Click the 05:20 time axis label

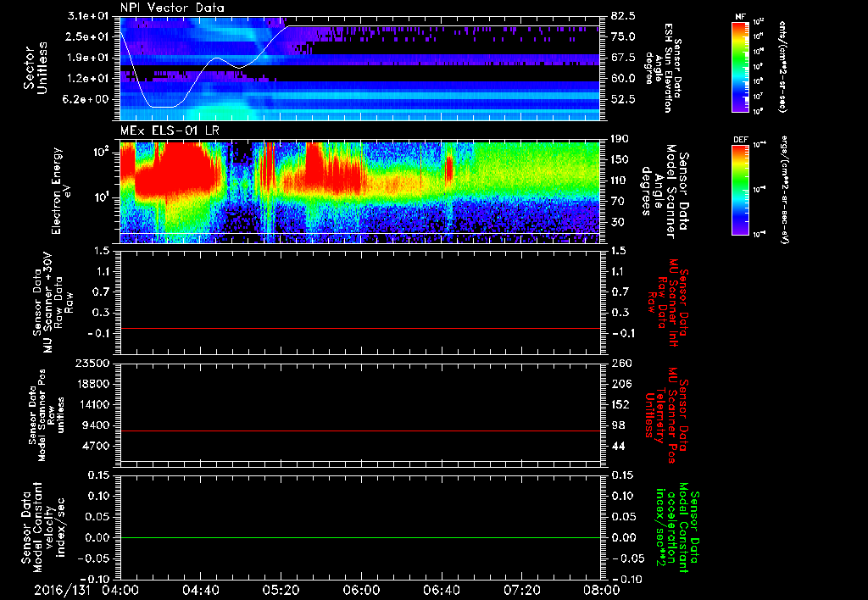click(281, 590)
